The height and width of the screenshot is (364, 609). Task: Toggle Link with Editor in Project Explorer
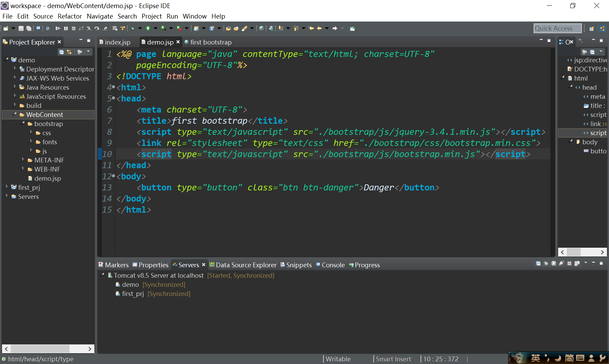click(x=69, y=52)
